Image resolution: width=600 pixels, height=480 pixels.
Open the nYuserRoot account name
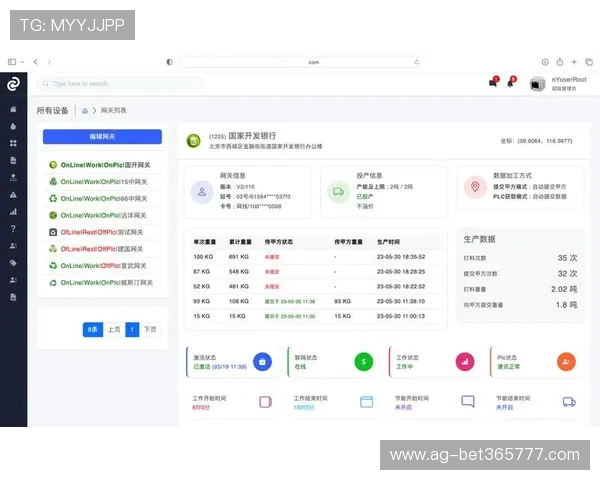[569, 80]
